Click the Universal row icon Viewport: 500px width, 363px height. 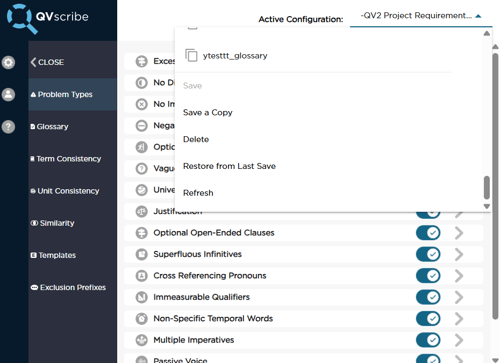[142, 190]
